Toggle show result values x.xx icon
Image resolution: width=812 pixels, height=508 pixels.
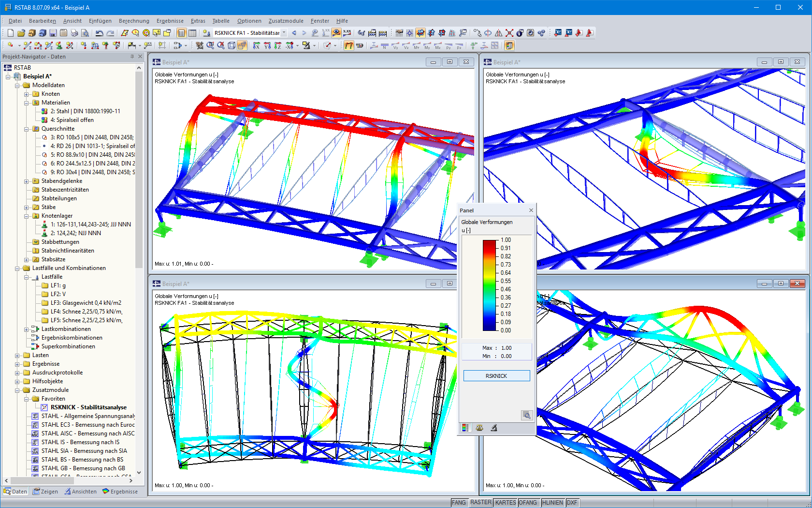click(347, 33)
